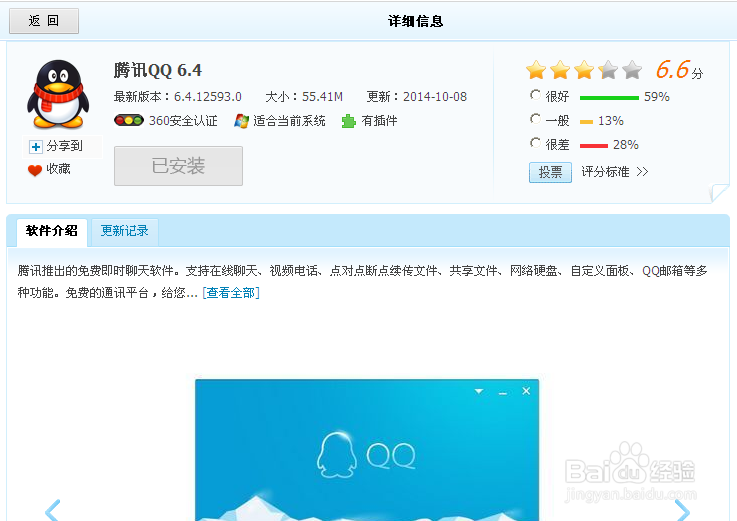Image resolution: width=737 pixels, height=521 pixels.
Task: Click the red heart 收藏 icon
Action: (35, 170)
